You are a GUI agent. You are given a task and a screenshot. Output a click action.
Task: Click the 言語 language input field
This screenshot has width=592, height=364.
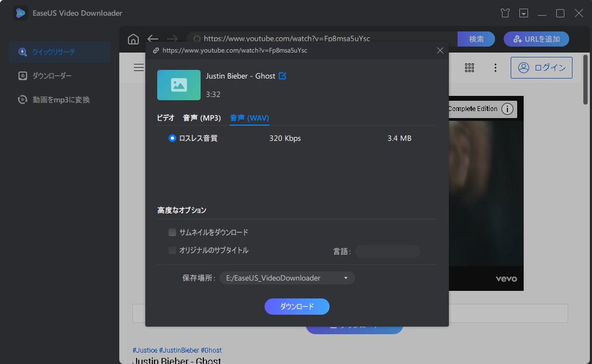pos(387,251)
